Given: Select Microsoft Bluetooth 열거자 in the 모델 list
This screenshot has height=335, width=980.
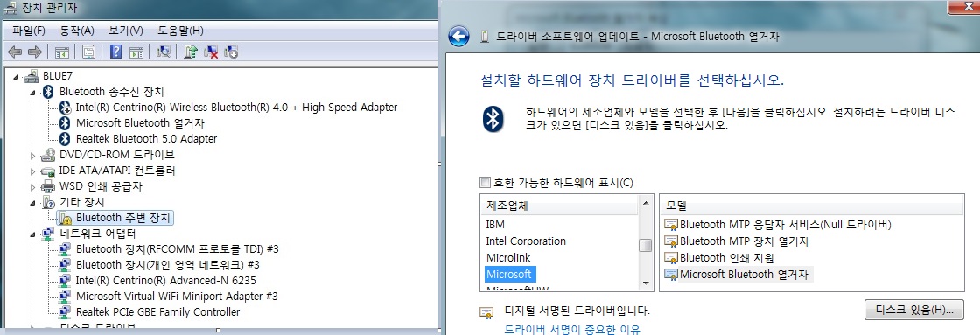Looking at the screenshot, I should click(x=744, y=274).
